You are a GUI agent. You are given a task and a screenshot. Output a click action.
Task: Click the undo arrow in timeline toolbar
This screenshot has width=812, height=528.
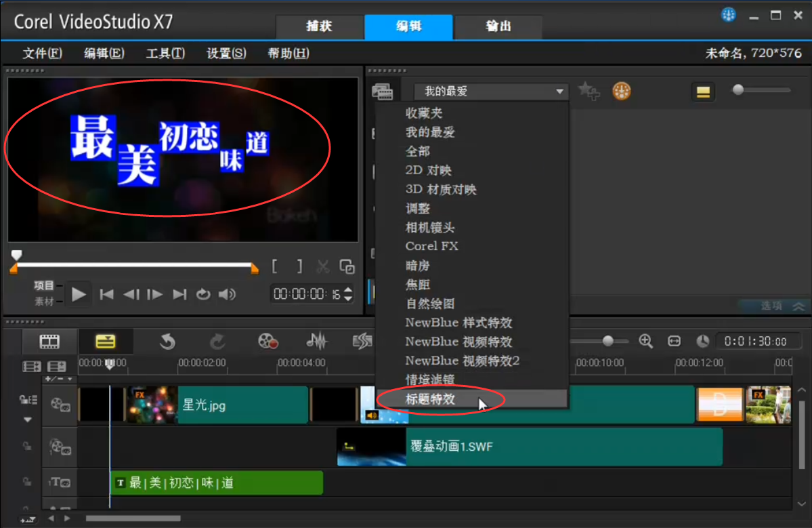click(167, 342)
